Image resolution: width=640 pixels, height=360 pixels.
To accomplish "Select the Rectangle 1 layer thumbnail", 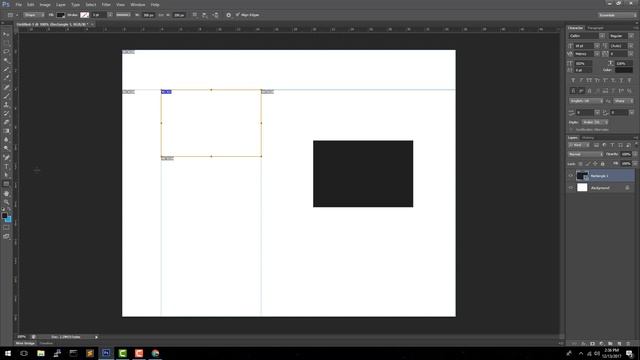I will tap(582, 176).
